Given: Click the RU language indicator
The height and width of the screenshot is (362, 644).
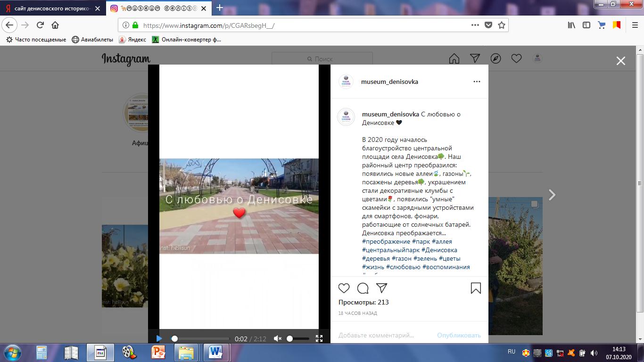Looking at the screenshot, I should 512,352.
